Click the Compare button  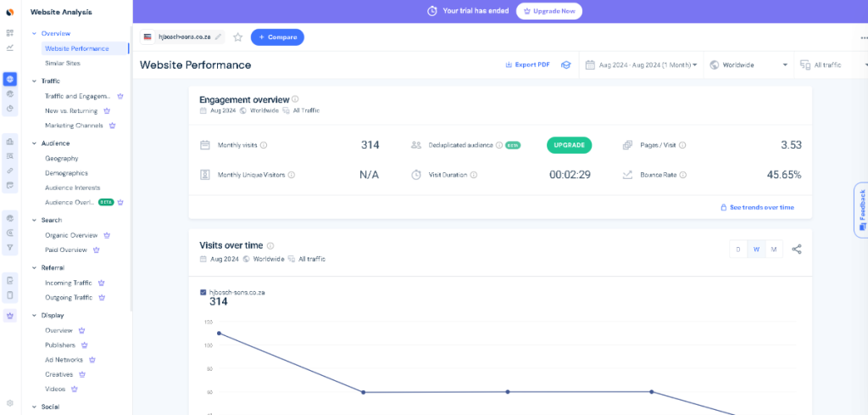coord(277,37)
